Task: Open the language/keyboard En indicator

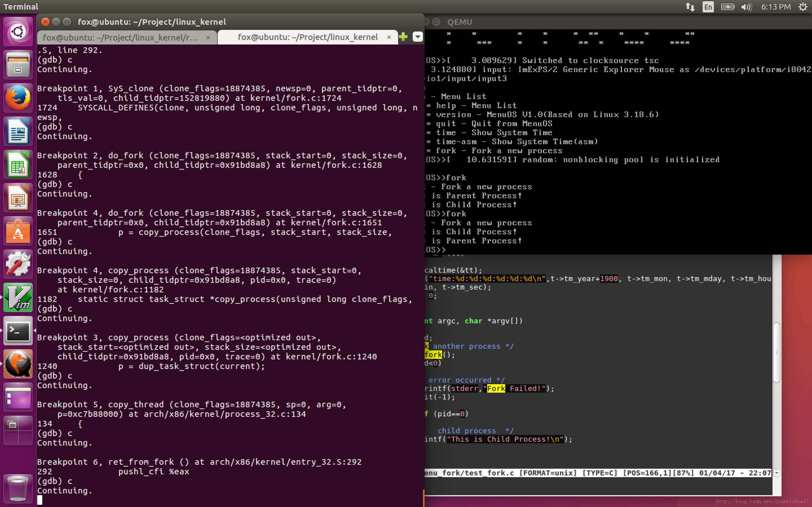Action: coord(707,7)
